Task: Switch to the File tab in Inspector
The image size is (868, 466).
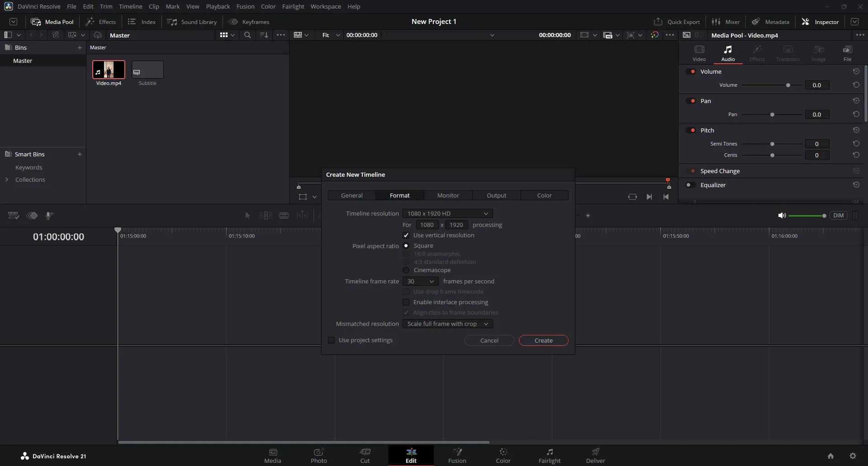Action: coord(847,53)
